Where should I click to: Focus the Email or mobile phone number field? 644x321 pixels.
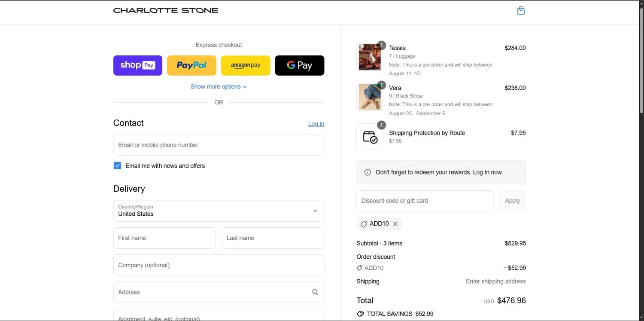(x=219, y=145)
